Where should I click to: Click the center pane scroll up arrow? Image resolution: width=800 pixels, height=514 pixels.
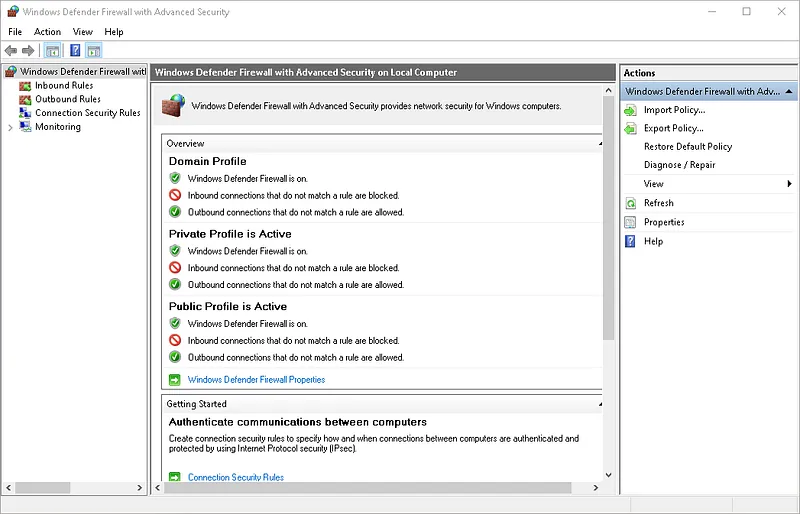(x=608, y=90)
